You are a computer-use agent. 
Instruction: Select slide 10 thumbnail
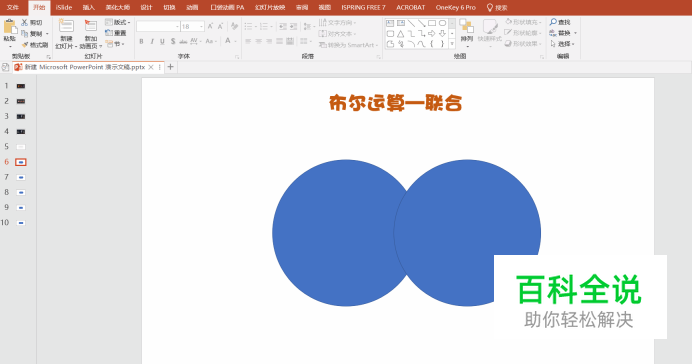pos(21,223)
